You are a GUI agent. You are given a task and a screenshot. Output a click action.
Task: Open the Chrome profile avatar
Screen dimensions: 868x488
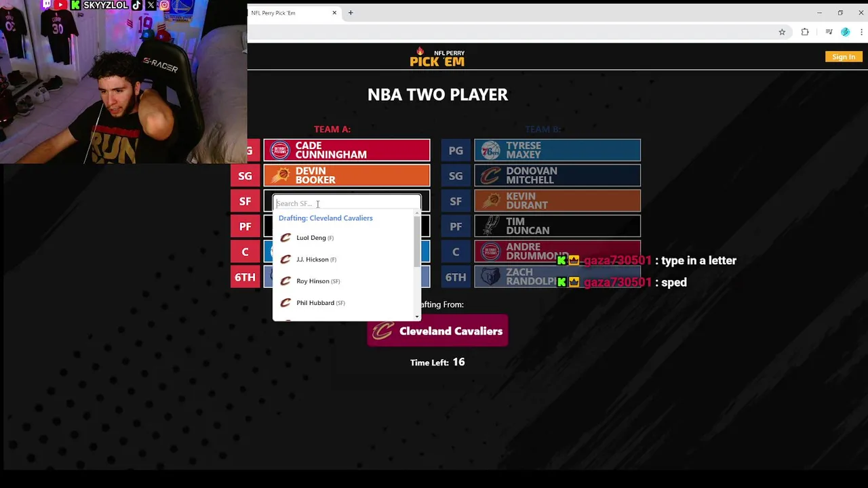point(845,32)
